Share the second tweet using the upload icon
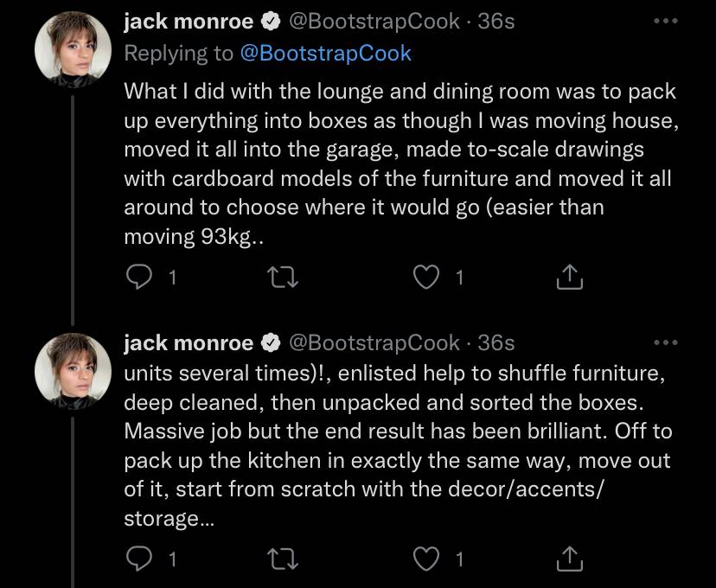The width and height of the screenshot is (716, 588). point(569,559)
